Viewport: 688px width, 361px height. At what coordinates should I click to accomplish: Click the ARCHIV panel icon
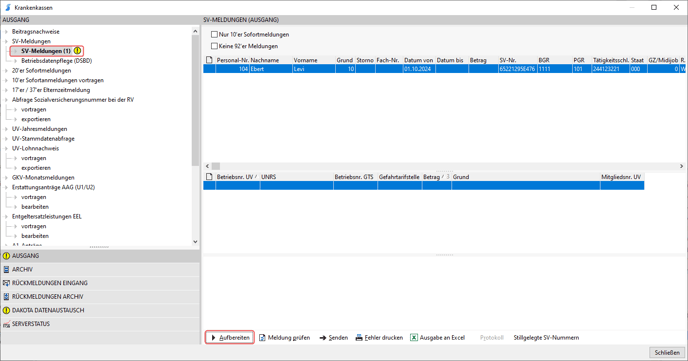tap(6, 269)
